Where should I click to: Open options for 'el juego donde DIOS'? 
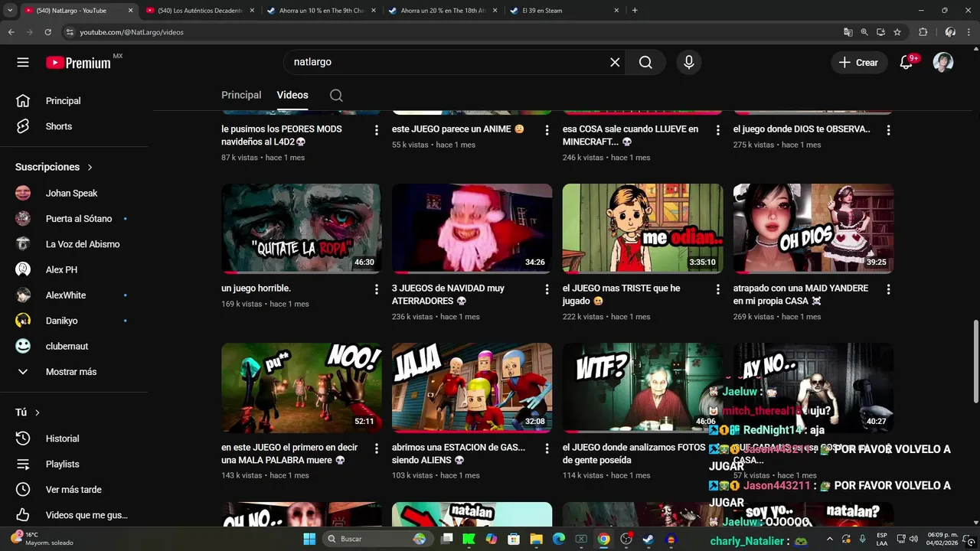click(x=888, y=130)
